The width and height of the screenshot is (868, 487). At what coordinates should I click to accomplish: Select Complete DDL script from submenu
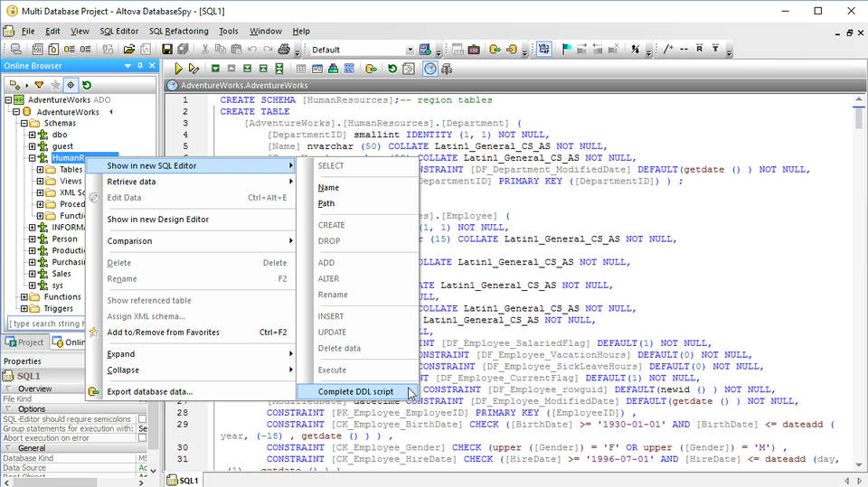[355, 391]
